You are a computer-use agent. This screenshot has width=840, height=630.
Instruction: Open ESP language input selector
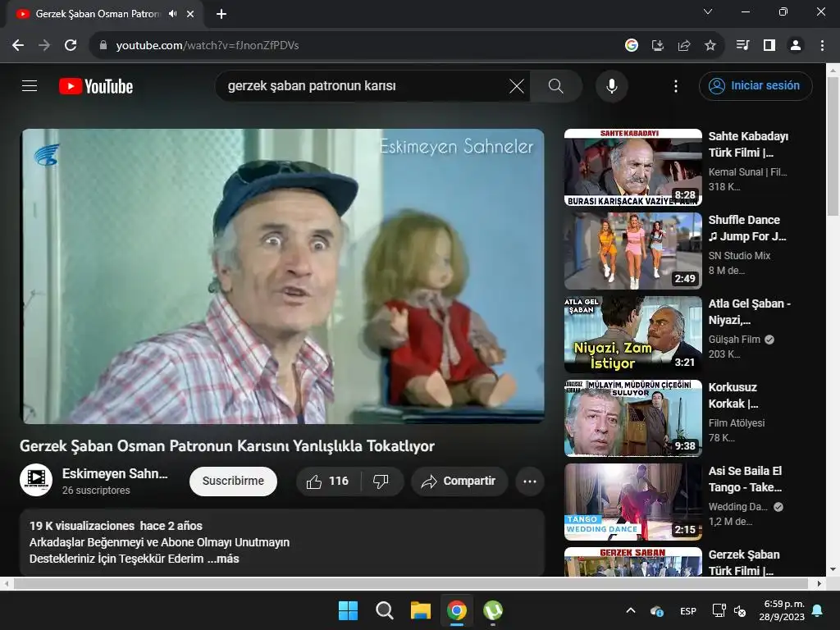(x=688, y=610)
